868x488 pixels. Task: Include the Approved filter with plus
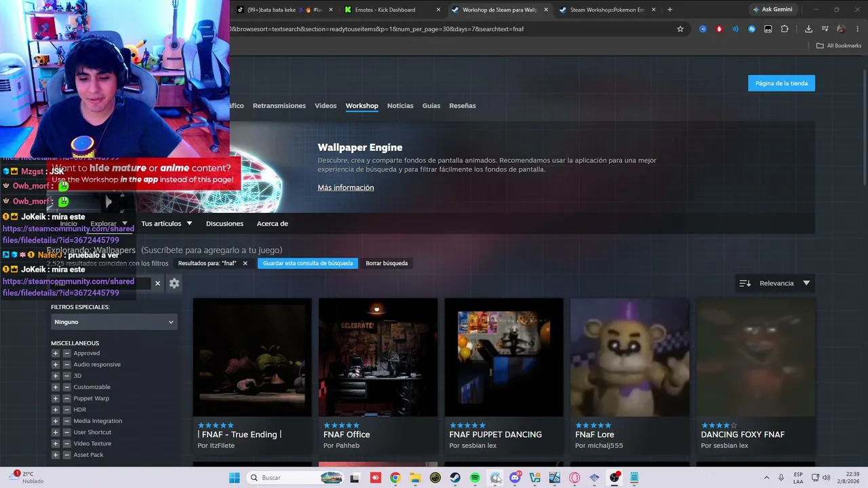pos(56,353)
